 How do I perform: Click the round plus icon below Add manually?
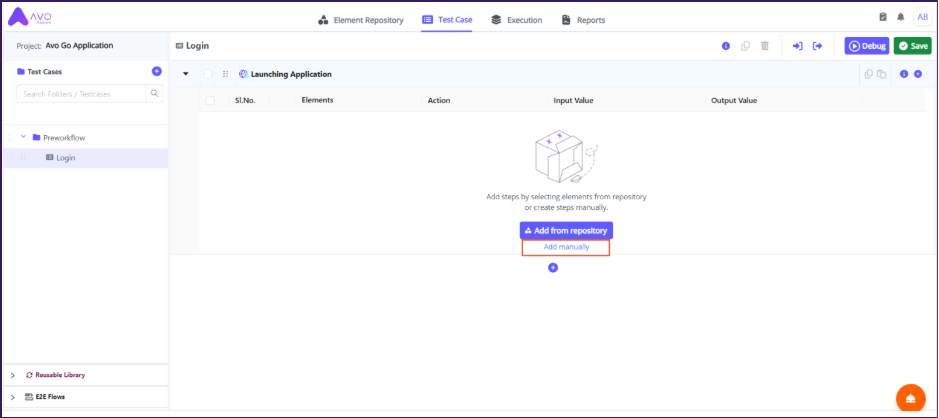pyautogui.click(x=553, y=267)
